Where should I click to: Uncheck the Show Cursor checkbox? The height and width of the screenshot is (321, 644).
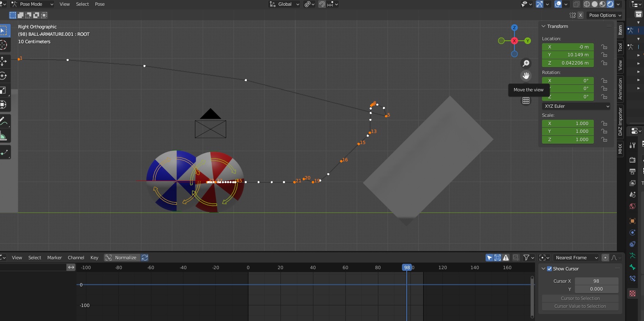(549, 269)
